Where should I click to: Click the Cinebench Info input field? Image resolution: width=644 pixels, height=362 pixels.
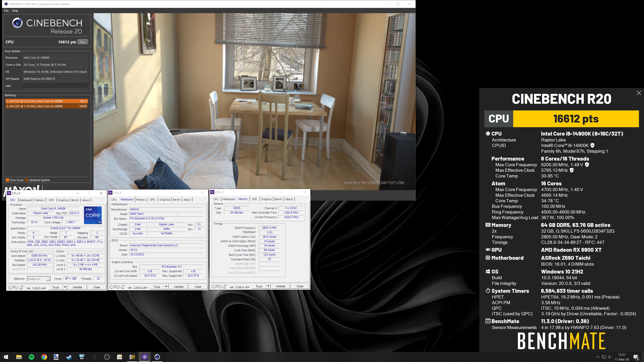tap(55, 86)
